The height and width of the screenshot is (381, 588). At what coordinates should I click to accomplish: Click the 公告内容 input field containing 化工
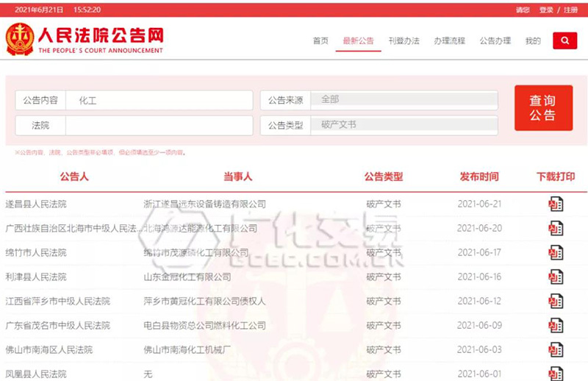pyautogui.click(x=158, y=101)
